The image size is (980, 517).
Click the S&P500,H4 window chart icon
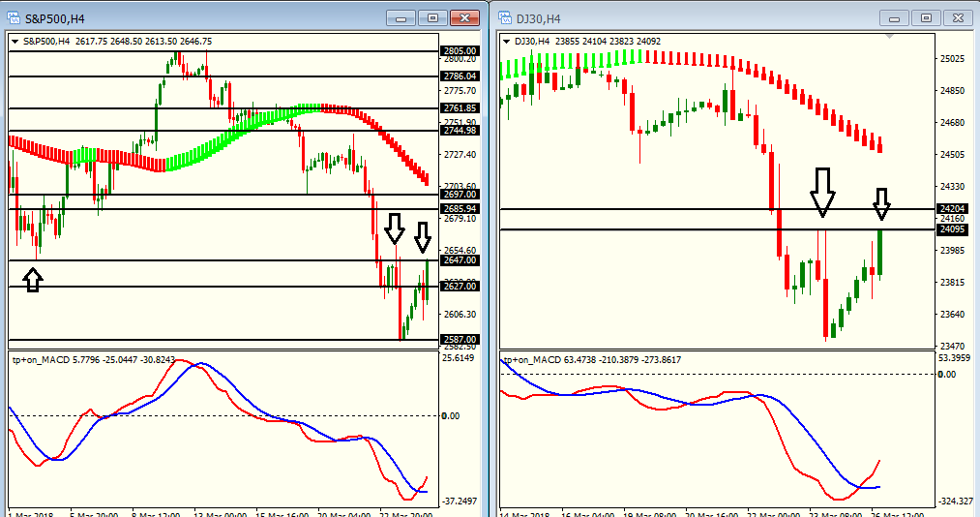[14, 18]
